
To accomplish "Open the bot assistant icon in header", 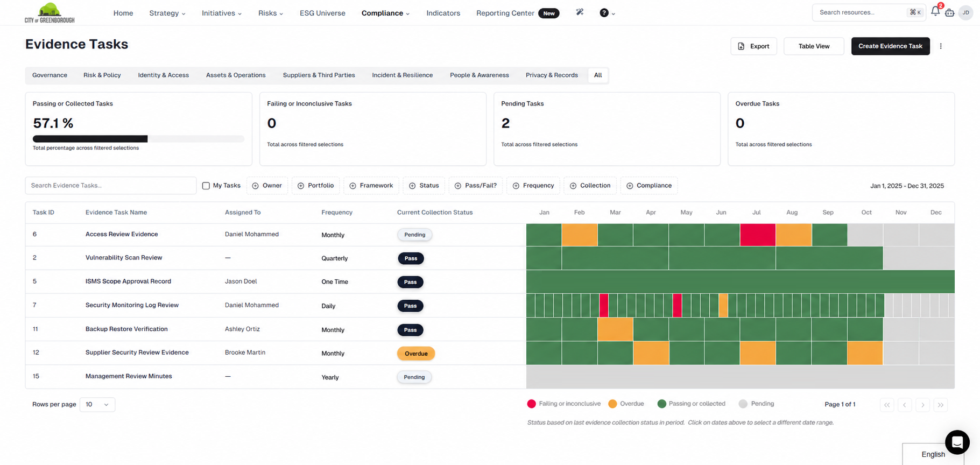I will [x=950, y=12].
